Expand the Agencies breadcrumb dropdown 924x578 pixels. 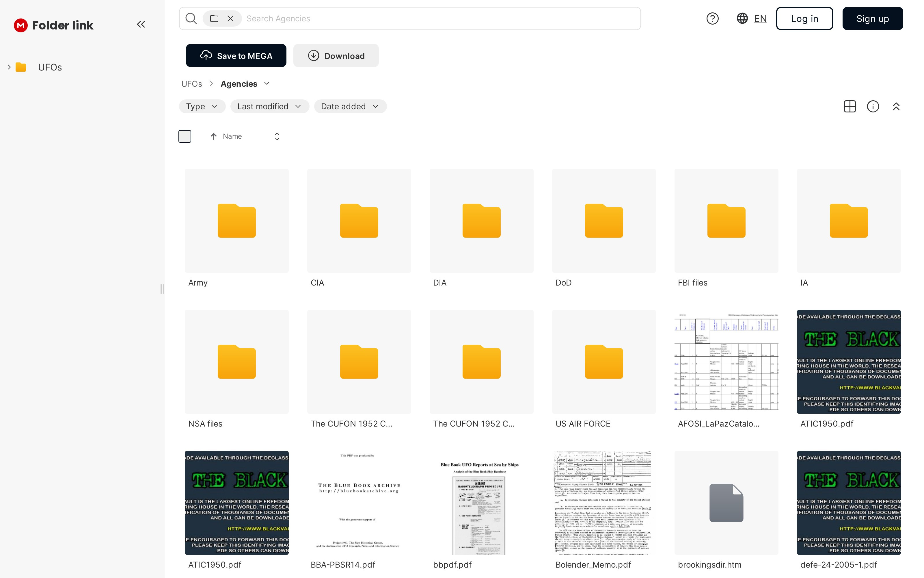(267, 83)
